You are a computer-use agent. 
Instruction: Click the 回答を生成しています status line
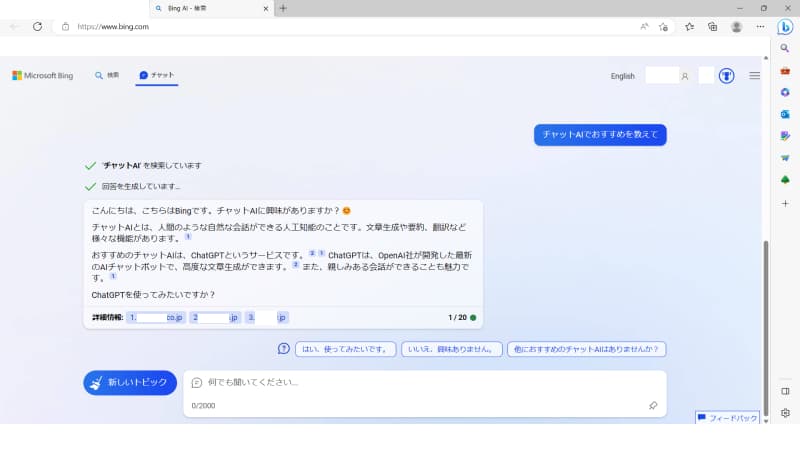[141, 186]
